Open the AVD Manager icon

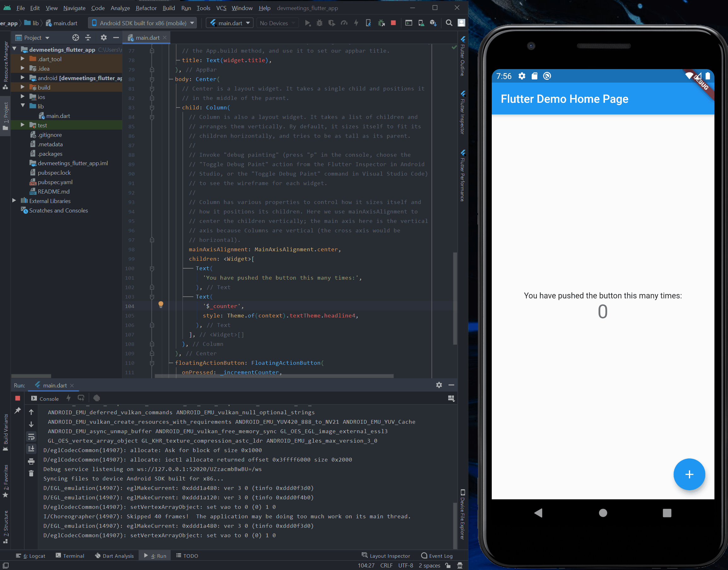click(421, 23)
